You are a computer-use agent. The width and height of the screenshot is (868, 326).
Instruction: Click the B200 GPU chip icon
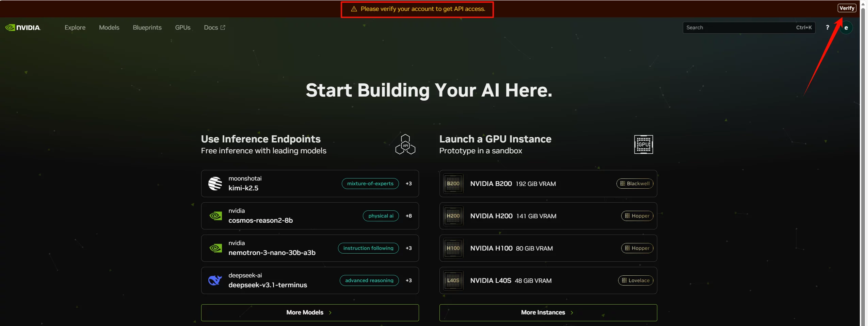pos(453,184)
